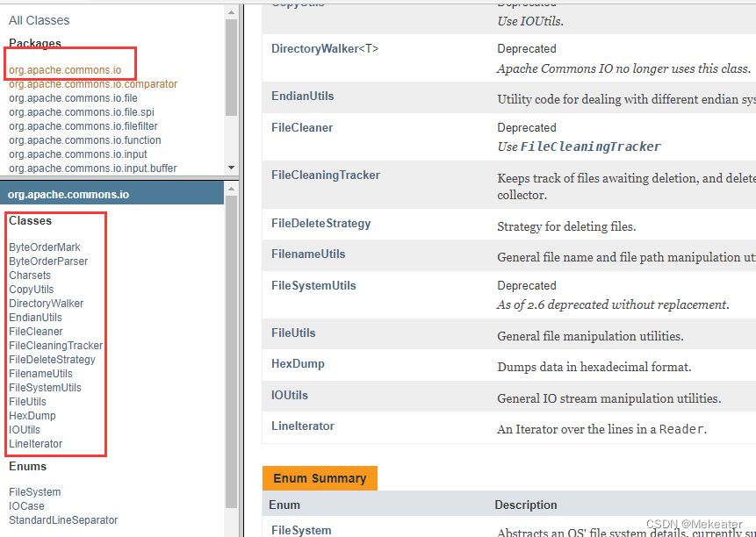Click the Enums heading in class frame
This screenshot has width=756, height=537.
[x=27, y=466]
